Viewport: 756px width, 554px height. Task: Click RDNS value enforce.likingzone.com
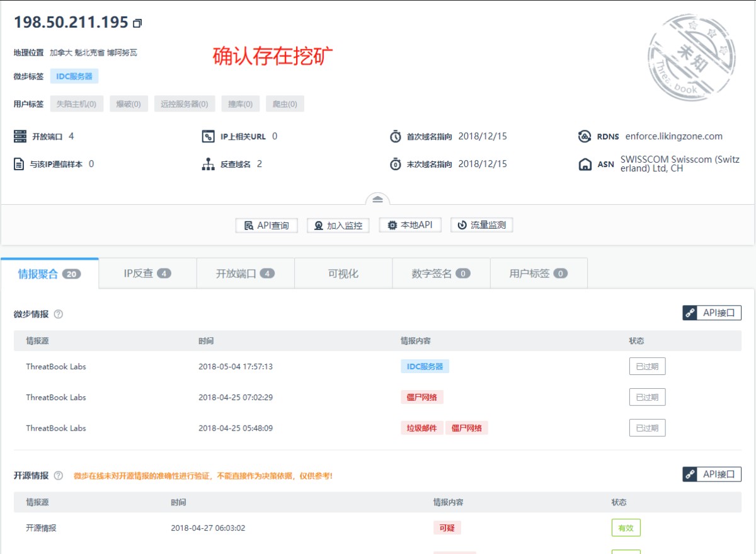(x=674, y=136)
